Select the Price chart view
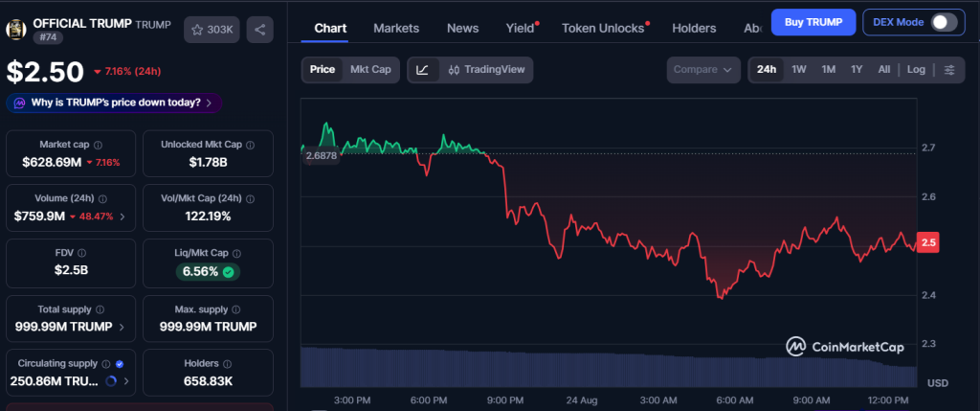 coord(323,69)
